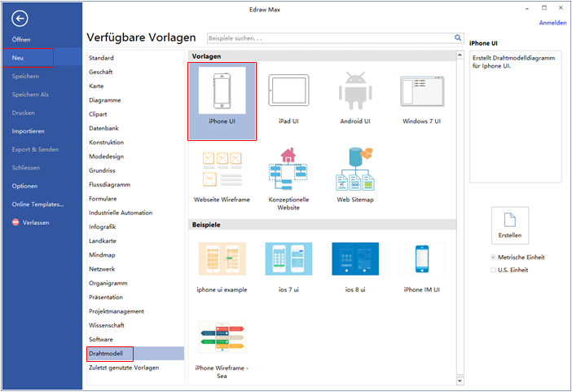Select the Grundriss category
The height and width of the screenshot is (392, 572).
pos(102,170)
